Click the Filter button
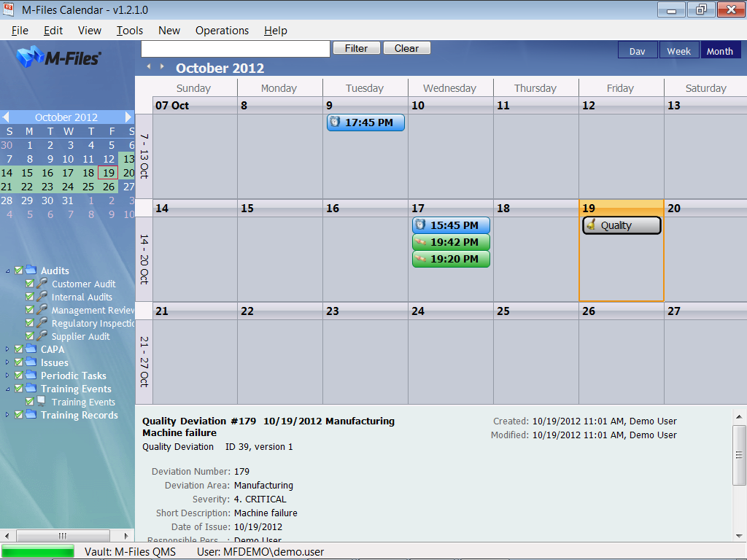Image resolution: width=747 pixels, height=560 pixels. tap(356, 48)
